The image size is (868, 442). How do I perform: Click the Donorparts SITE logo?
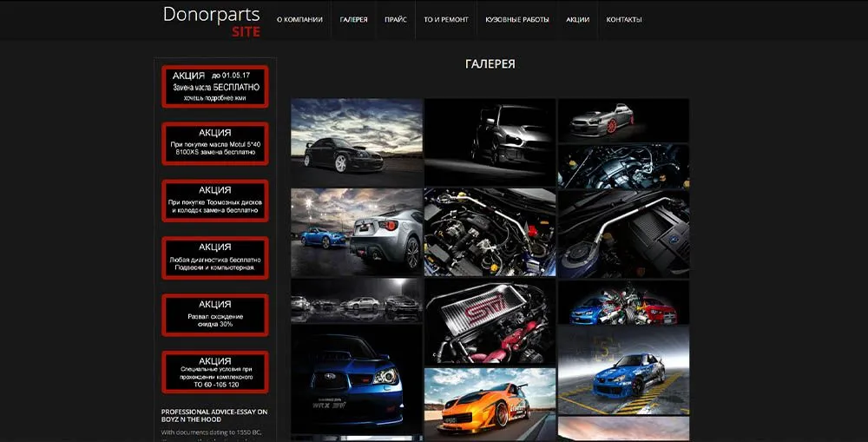[211, 22]
